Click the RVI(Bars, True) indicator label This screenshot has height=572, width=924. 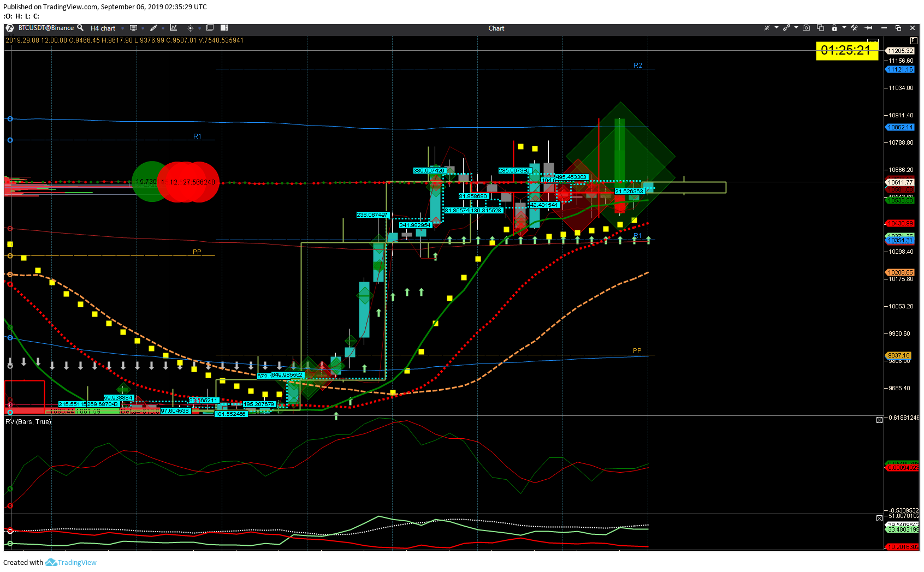[28, 422]
